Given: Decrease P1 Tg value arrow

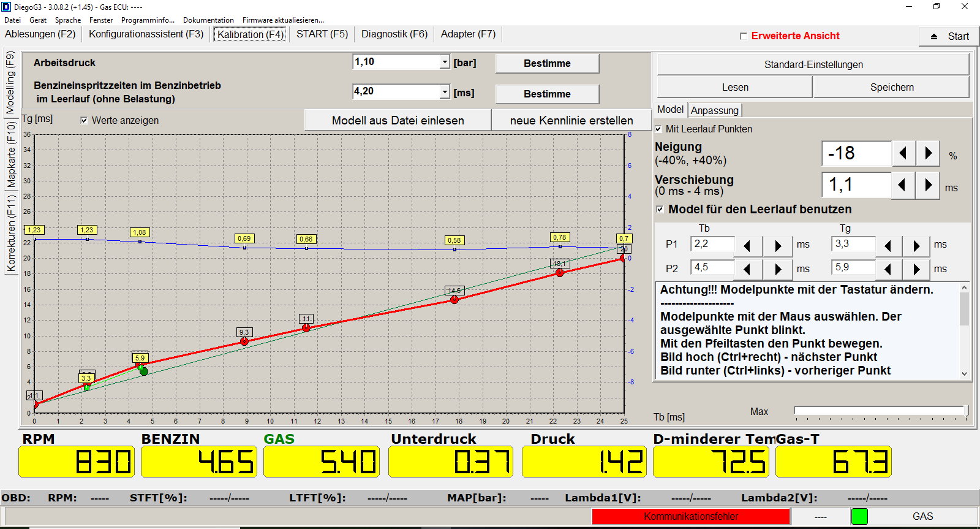Looking at the screenshot, I should click(888, 246).
